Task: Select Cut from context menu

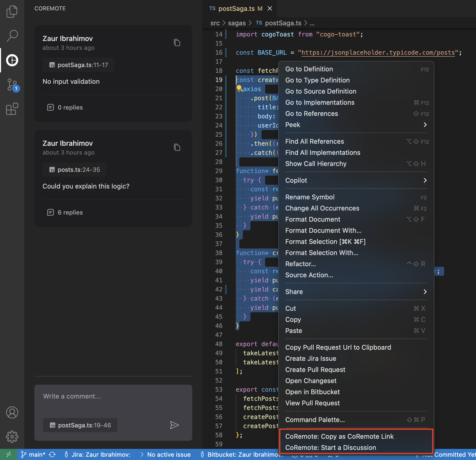Action: tap(356, 308)
